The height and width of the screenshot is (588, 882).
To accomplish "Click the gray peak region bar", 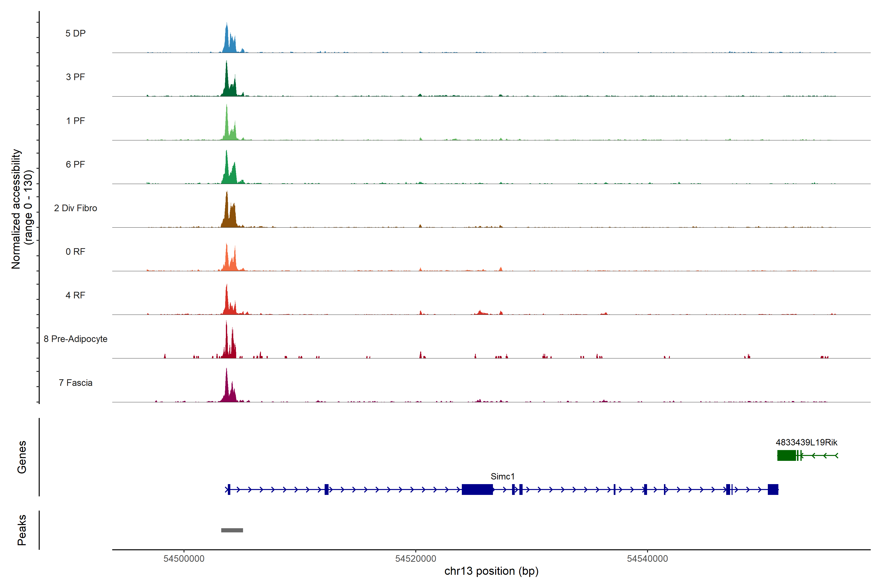I will [232, 530].
